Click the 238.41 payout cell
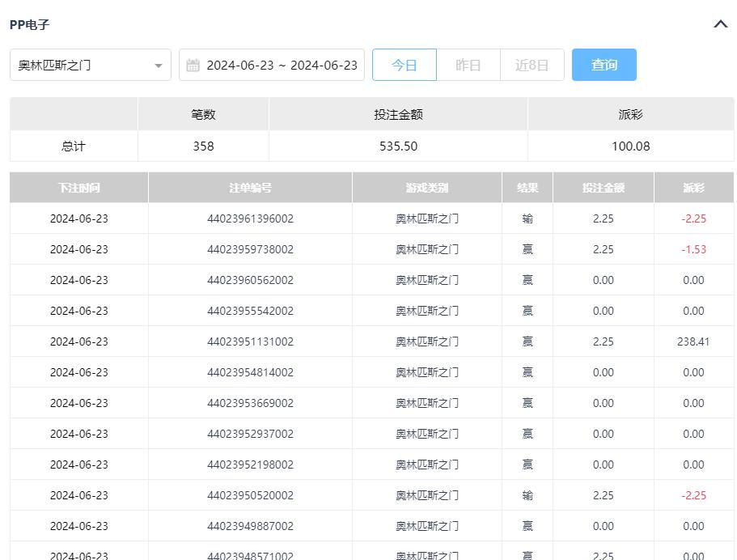Image resolution: width=737 pixels, height=560 pixels. [x=693, y=342]
